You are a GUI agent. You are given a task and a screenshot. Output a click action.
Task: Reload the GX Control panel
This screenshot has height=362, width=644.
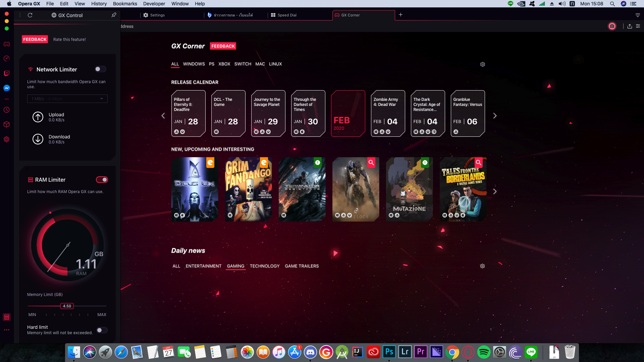coord(30,15)
